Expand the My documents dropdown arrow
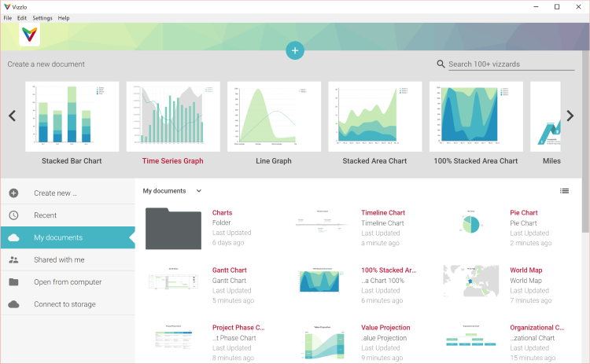Viewport: 590px width, 364px height. click(x=199, y=191)
